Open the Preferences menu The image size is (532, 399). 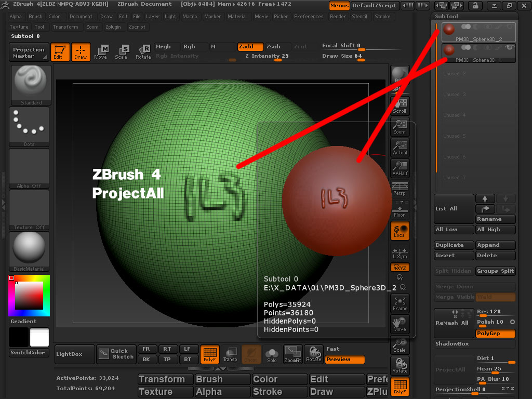(x=309, y=16)
